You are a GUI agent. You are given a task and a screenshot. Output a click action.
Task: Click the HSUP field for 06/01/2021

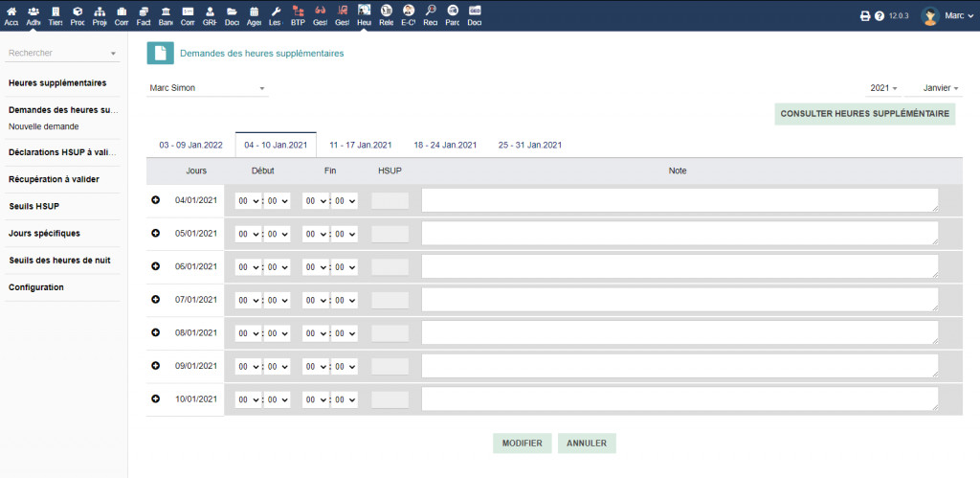390,267
